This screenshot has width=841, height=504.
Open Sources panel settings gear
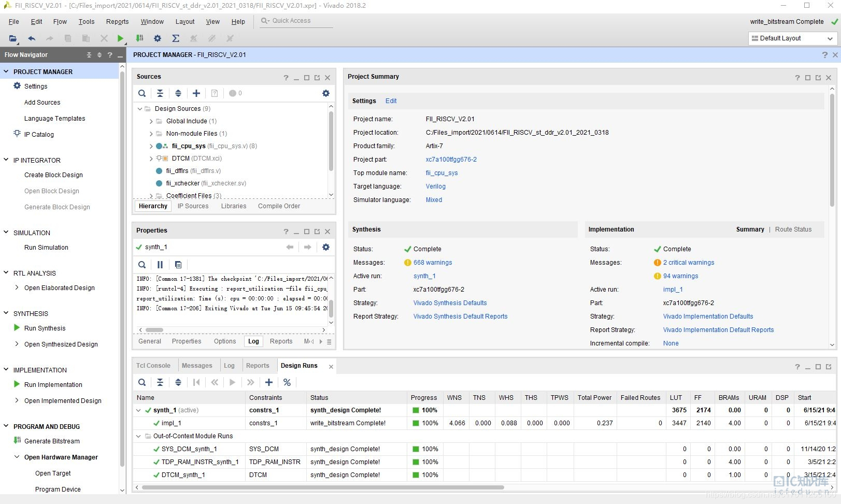coord(326,93)
